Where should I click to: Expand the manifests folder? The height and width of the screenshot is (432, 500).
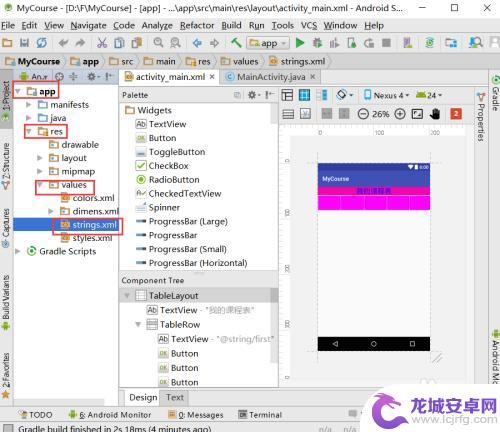pos(29,105)
